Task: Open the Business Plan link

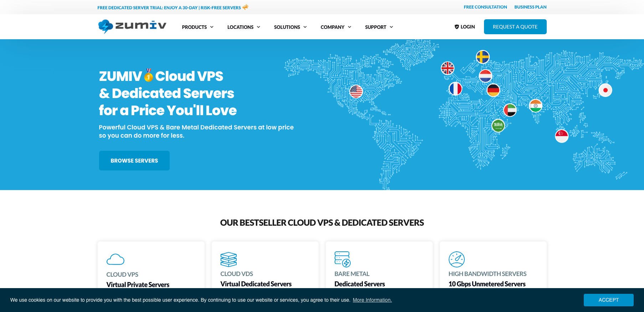Action: click(530, 7)
